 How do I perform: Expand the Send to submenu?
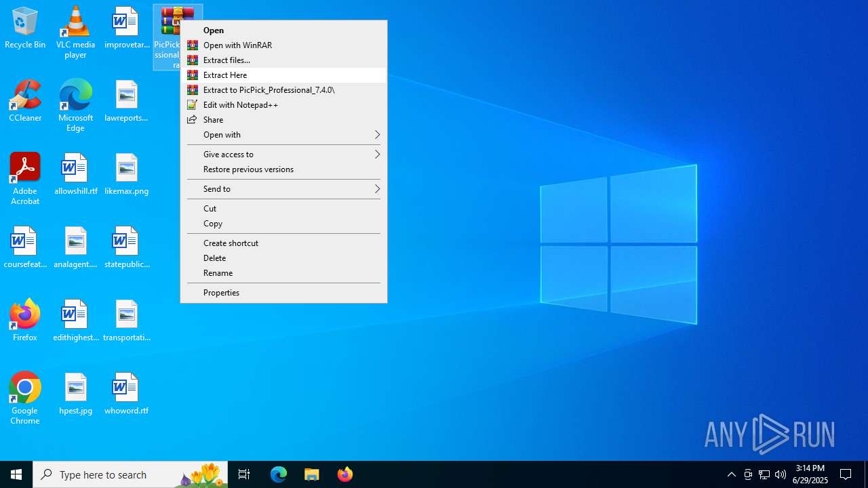(x=283, y=189)
